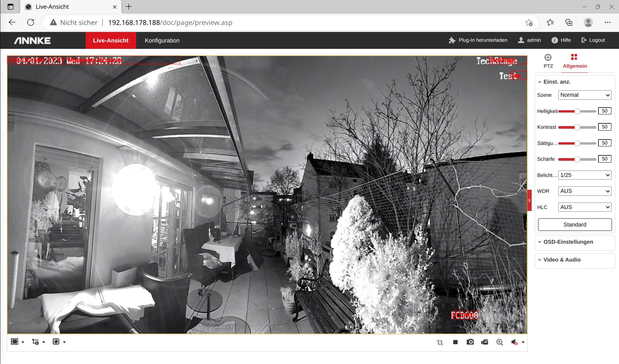The height and width of the screenshot is (364, 619).
Task: Click the Sättigung value field
Action: pyautogui.click(x=605, y=143)
